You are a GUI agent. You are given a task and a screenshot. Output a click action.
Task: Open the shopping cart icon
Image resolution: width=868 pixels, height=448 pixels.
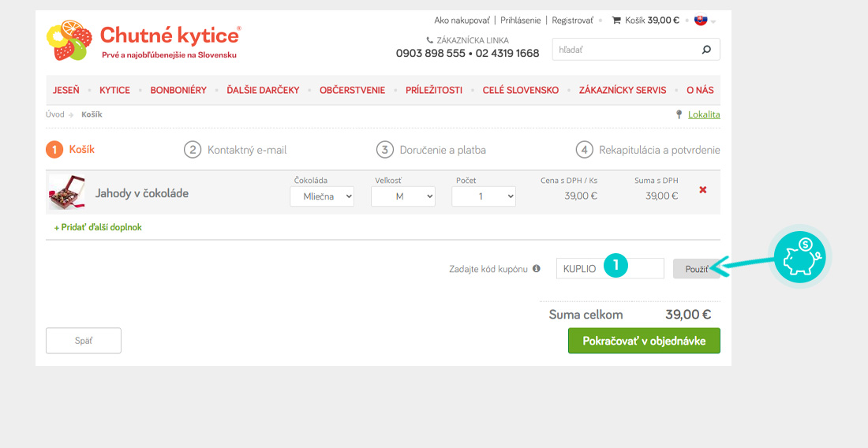click(616, 21)
